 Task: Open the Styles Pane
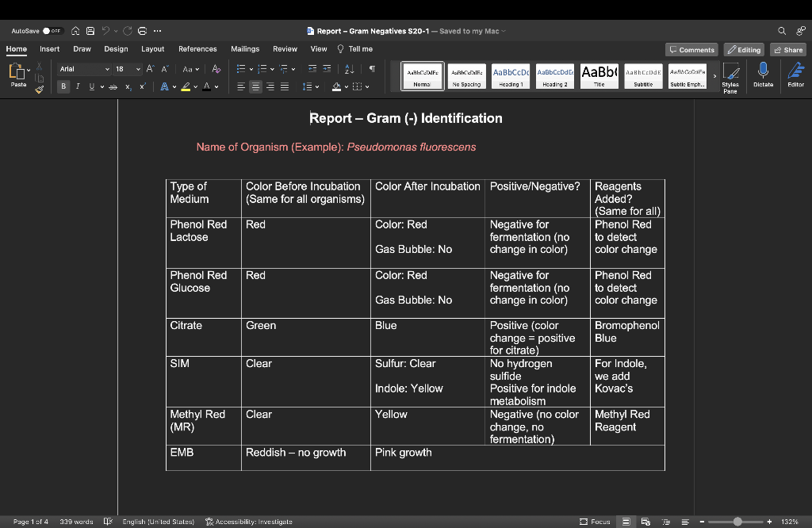[x=730, y=76]
